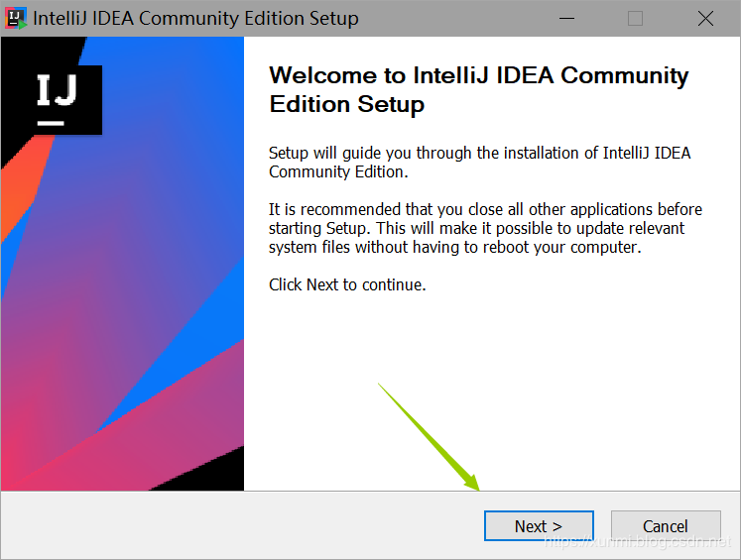
Task: Close the setup wizard window
Action: point(705,19)
